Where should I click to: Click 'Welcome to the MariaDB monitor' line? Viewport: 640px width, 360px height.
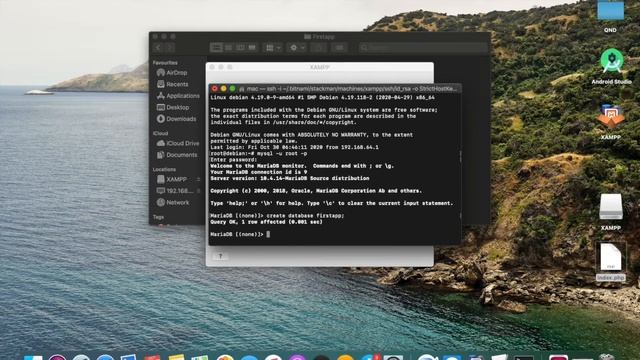point(302,166)
